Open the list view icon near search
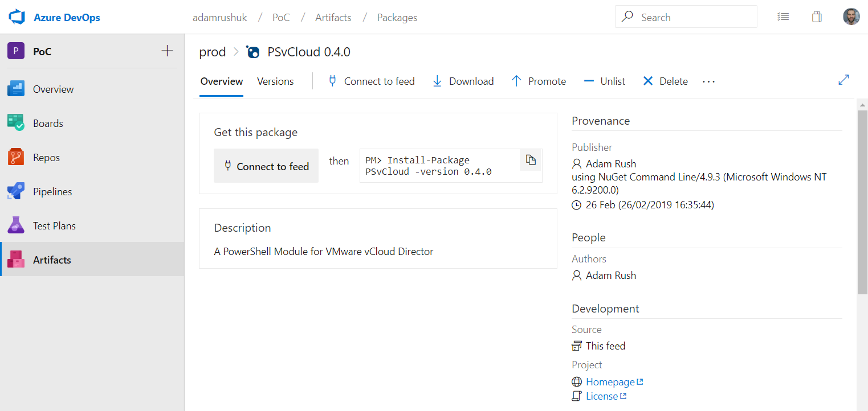Screen dimensions: 868x411 pyautogui.click(x=783, y=17)
